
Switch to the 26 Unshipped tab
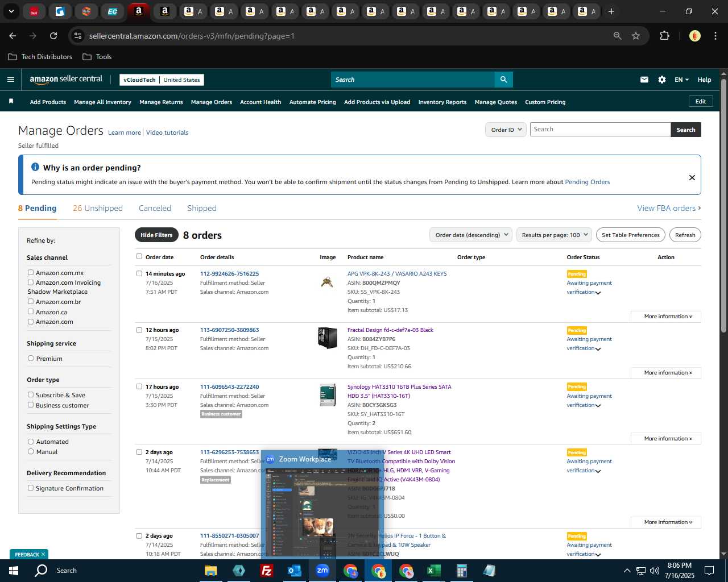[x=98, y=208]
